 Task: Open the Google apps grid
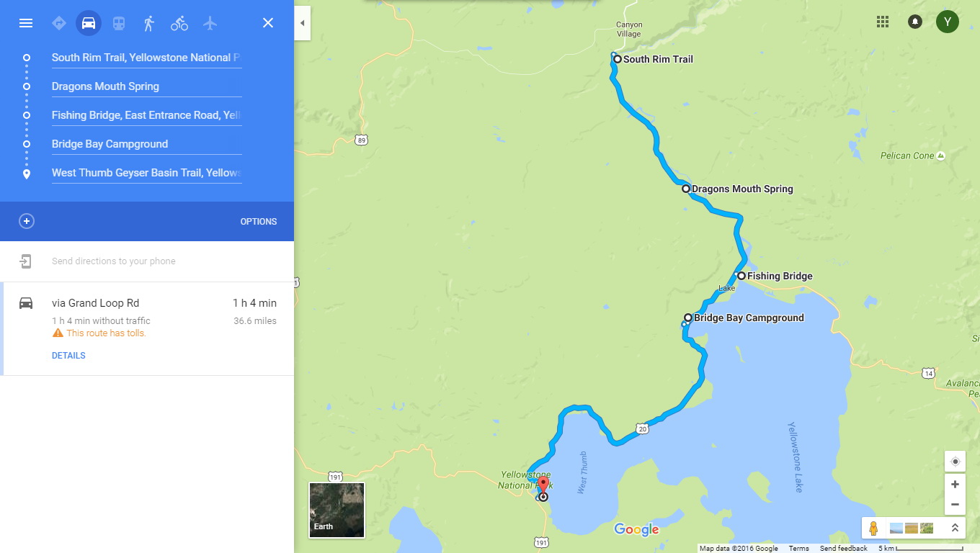pyautogui.click(x=883, y=22)
